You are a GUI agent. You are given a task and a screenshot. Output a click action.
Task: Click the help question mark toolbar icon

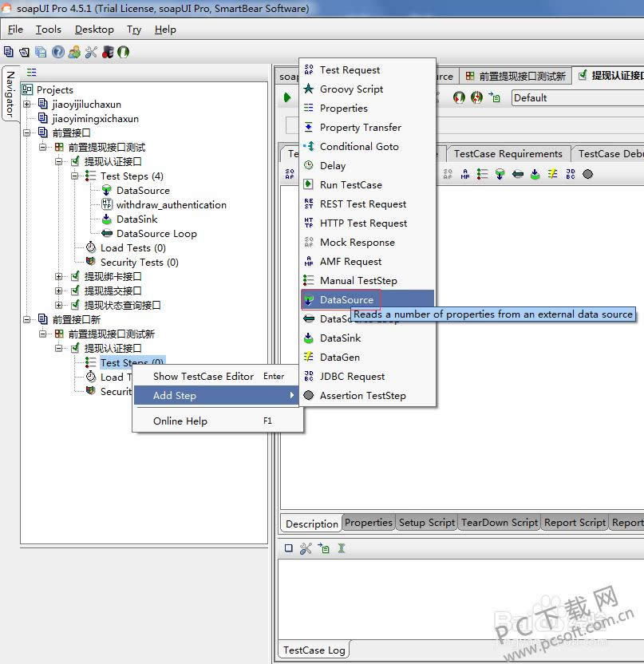pyautogui.click(x=58, y=52)
